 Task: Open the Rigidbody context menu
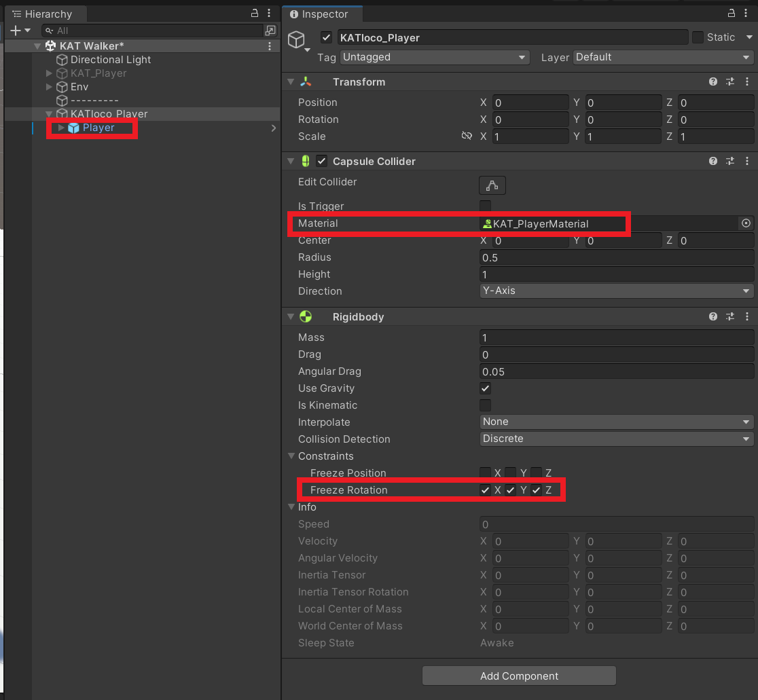point(747,316)
